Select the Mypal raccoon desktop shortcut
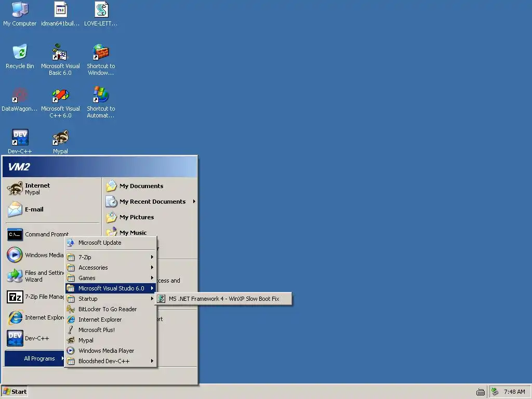 [60, 141]
